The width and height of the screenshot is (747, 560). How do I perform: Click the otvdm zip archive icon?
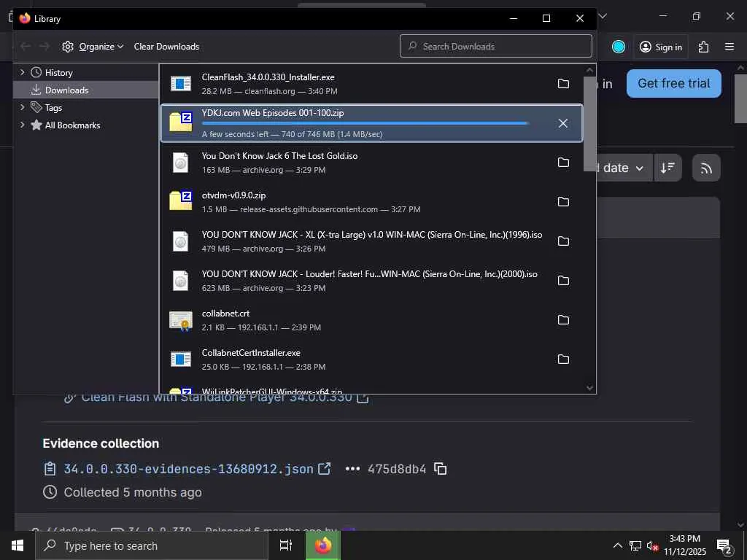click(x=181, y=201)
